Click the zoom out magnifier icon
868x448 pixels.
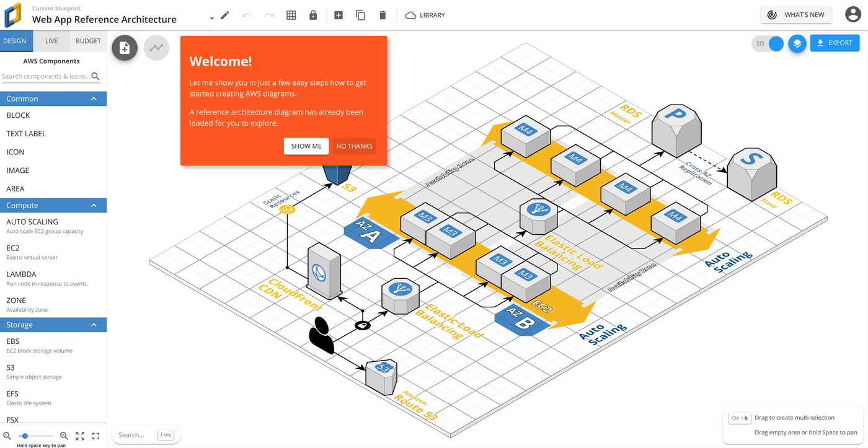(x=7, y=436)
